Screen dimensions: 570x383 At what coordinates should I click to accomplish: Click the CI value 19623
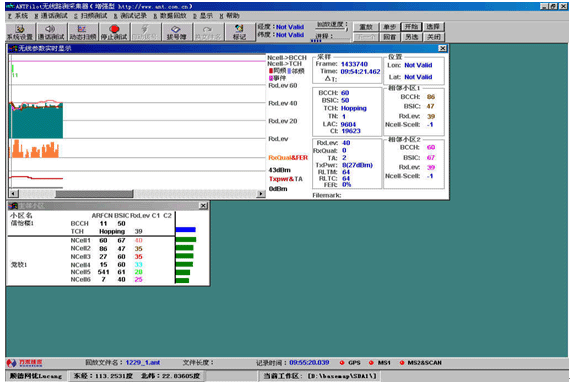click(x=351, y=131)
